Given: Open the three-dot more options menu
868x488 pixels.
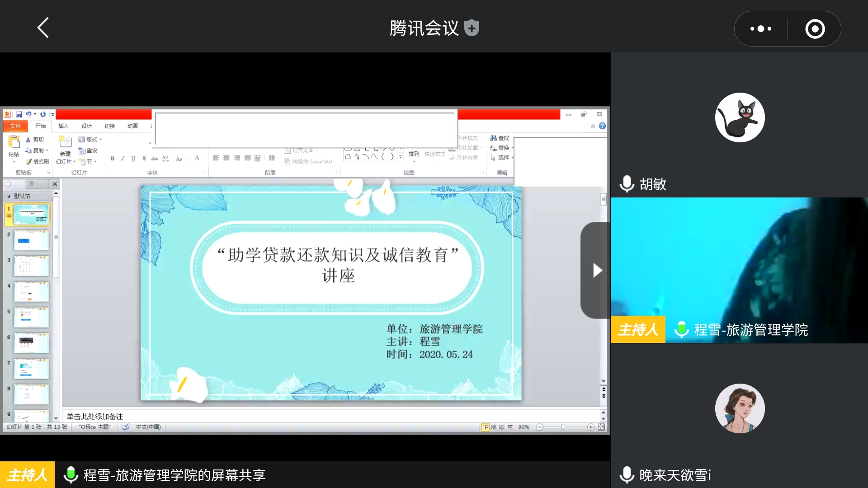Looking at the screenshot, I should 761,28.
